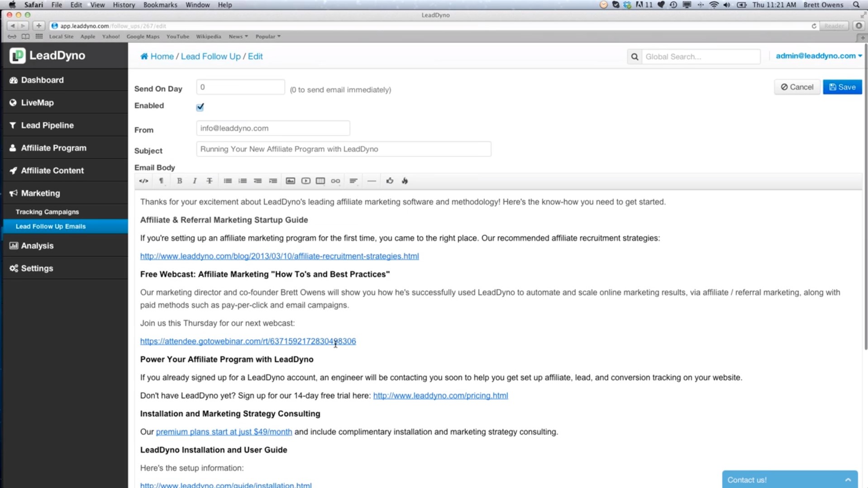Screen dimensions: 868x488
Task: Open Safari History menu
Action: point(124,5)
